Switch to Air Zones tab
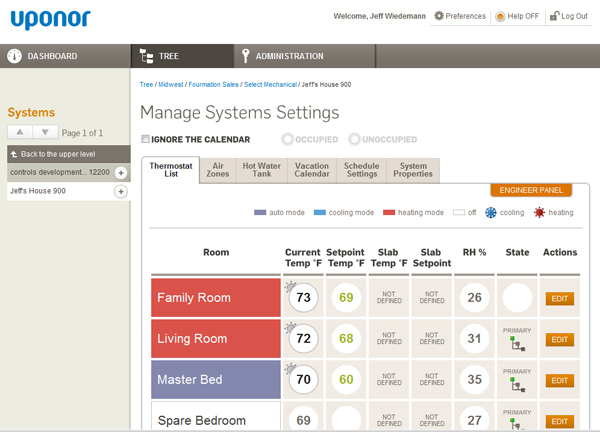Screen dimensions: 600x432 [x=218, y=170]
